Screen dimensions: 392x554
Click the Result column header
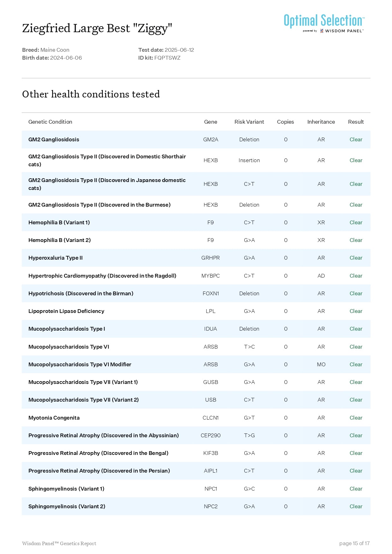pyautogui.click(x=356, y=122)
